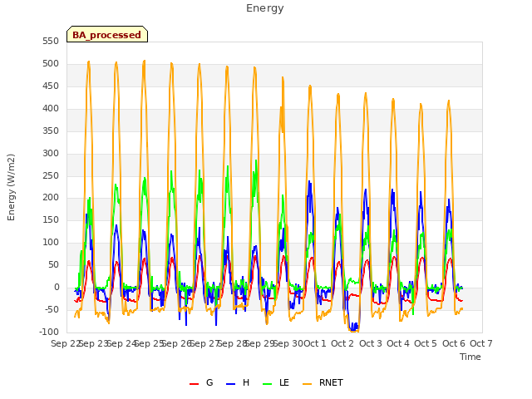Click the BA_processed annotation label
This screenshot has width=532, height=399.
point(107,35)
